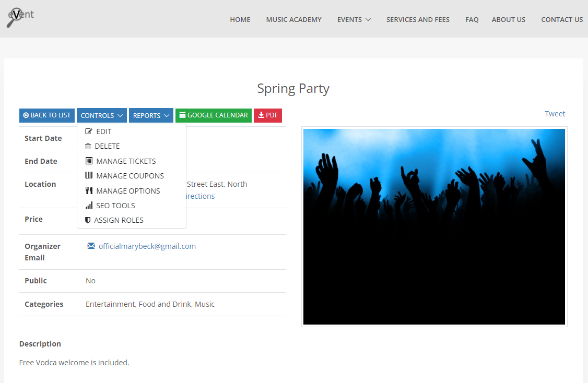The height and width of the screenshot is (383, 588).
Task: Click the 'Categories' label
Action: 44,304
